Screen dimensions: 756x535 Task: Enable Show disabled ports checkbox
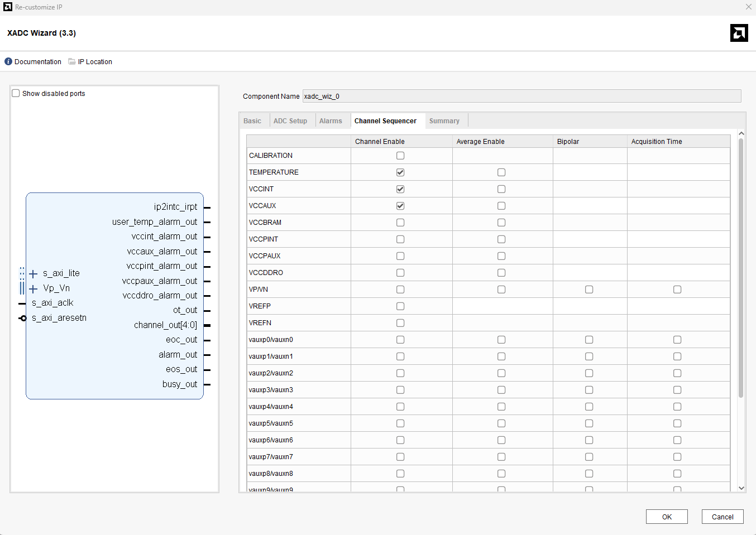[16, 93]
